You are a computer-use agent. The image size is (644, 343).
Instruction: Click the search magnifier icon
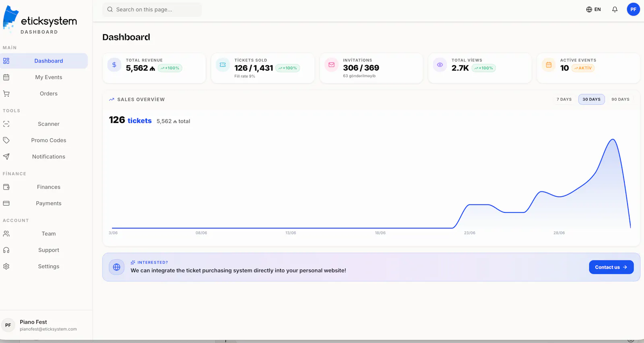[x=110, y=9]
